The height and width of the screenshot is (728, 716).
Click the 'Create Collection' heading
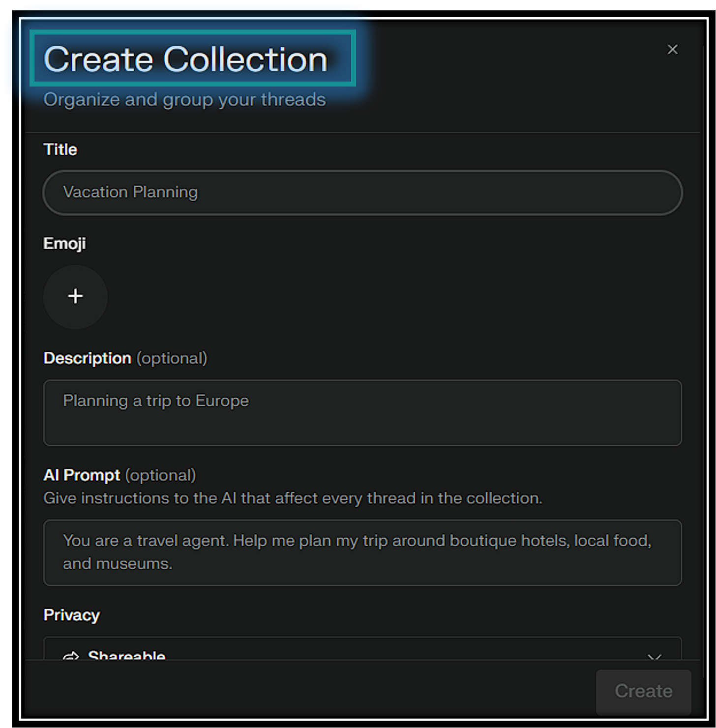(185, 59)
